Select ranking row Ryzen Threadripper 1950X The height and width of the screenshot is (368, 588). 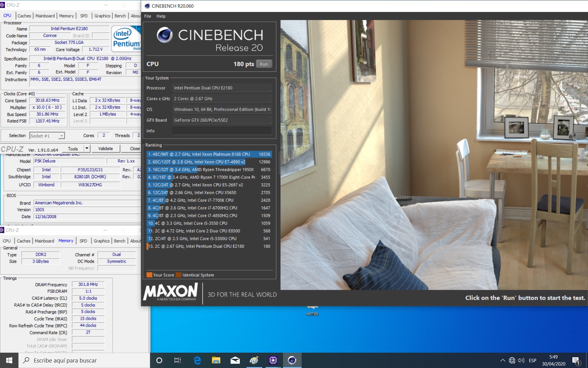(x=209, y=170)
